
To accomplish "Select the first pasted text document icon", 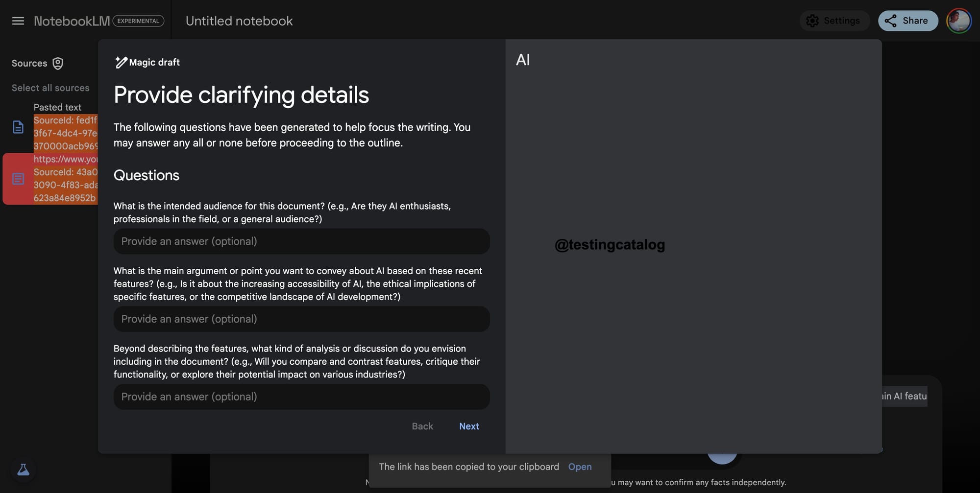I will point(18,127).
